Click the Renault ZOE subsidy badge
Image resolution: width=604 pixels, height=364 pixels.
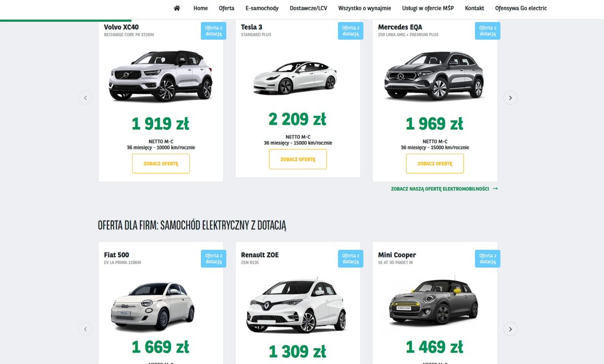pyautogui.click(x=351, y=258)
